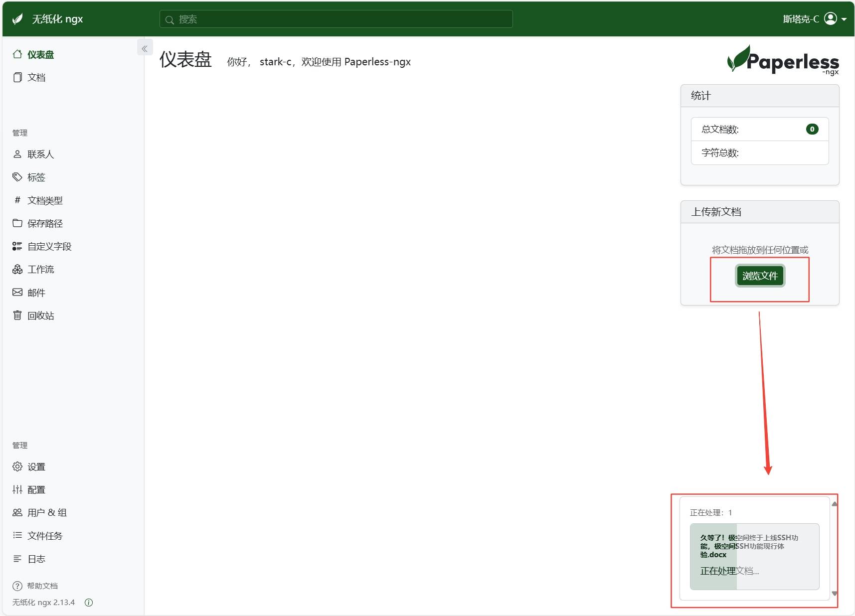Image resolution: width=855 pixels, height=616 pixels.
Task: Click the Paperless leaf logo in header
Action: point(18,19)
